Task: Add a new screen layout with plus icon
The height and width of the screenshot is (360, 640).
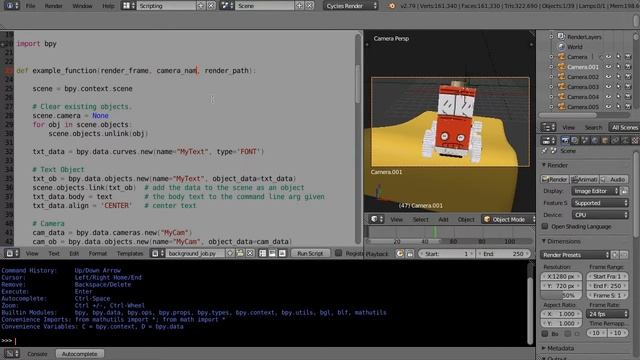Action: pyautogui.click(x=201, y=6)
